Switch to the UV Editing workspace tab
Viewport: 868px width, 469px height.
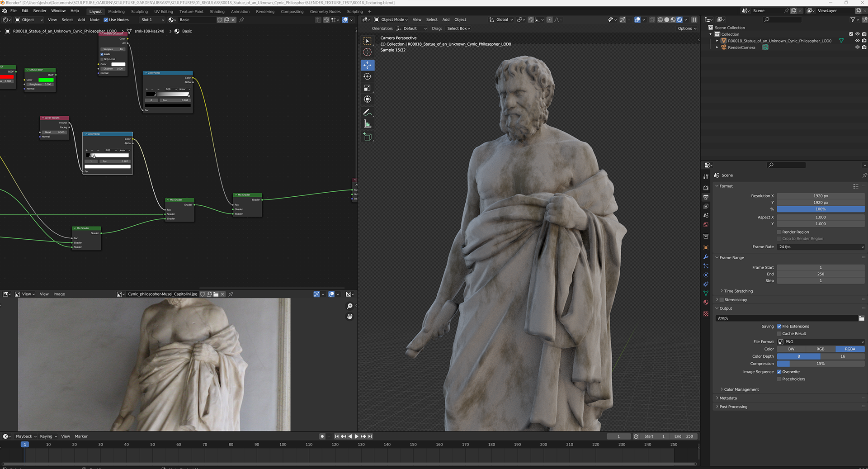coord(163,11)
